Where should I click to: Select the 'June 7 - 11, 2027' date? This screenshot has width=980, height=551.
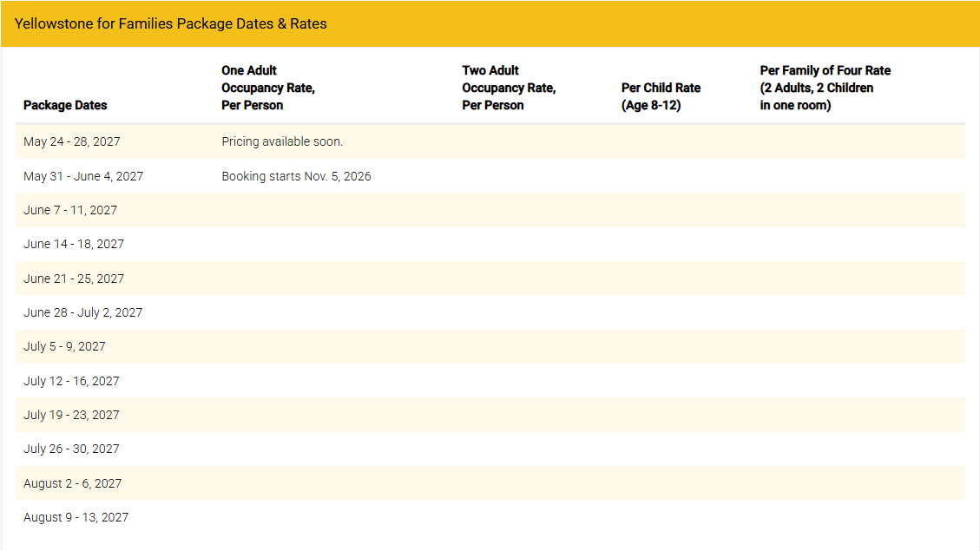pyautogui.click(x=70, y=211)
